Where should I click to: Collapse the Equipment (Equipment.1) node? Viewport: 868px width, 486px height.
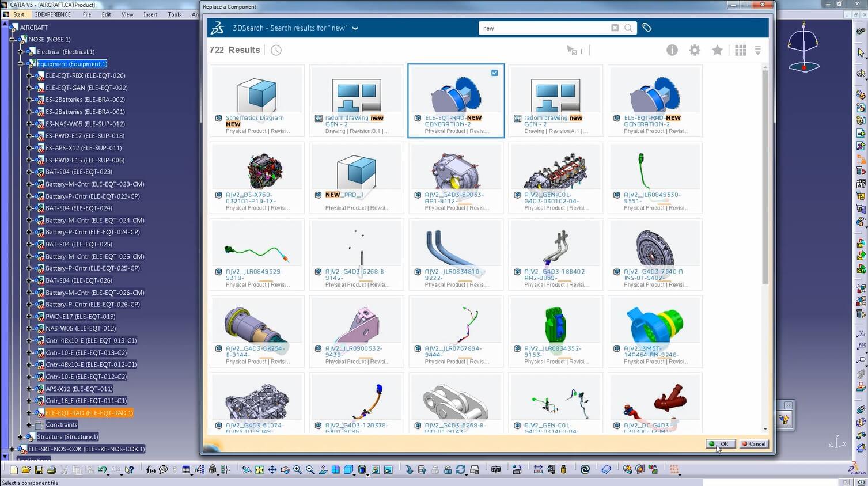click(21, 64)
